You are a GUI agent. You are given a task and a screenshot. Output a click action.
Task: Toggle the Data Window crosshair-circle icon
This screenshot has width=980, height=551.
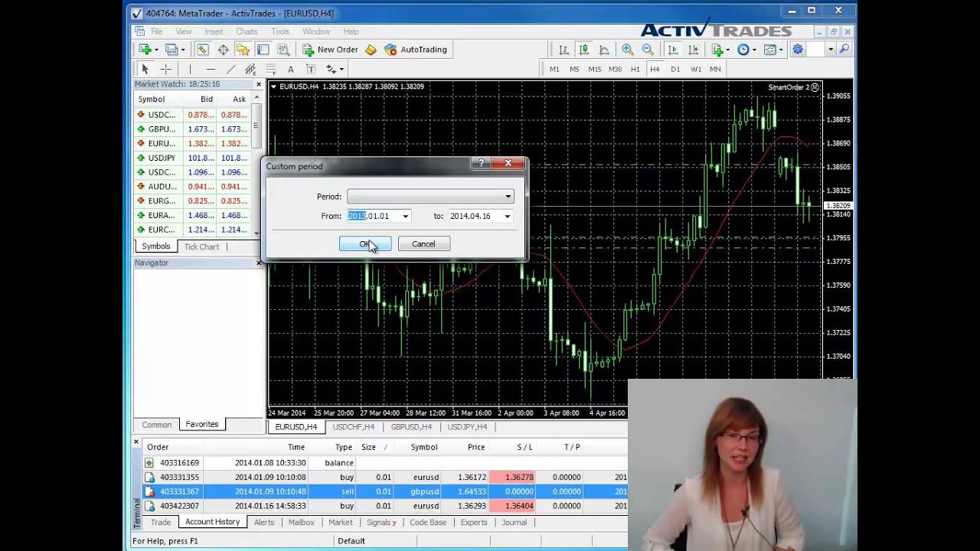coord(223,49)
